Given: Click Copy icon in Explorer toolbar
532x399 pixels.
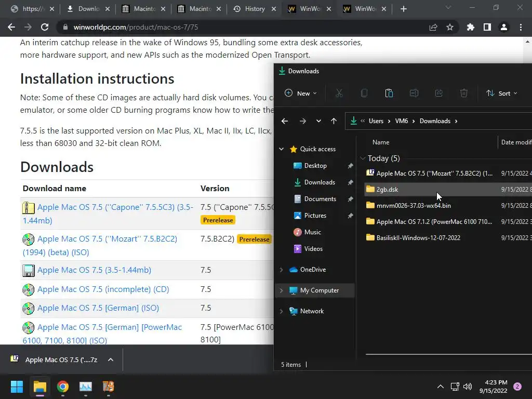Looking at the screenshot, I should click(x=364, y=93).
